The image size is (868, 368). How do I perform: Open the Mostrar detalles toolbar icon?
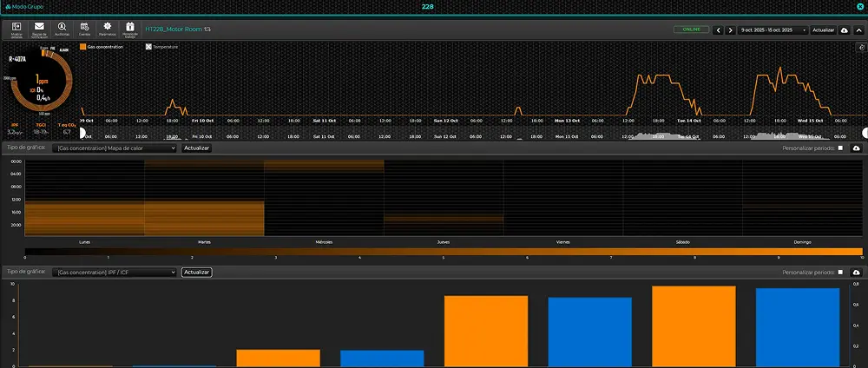(x=16, y=30)
